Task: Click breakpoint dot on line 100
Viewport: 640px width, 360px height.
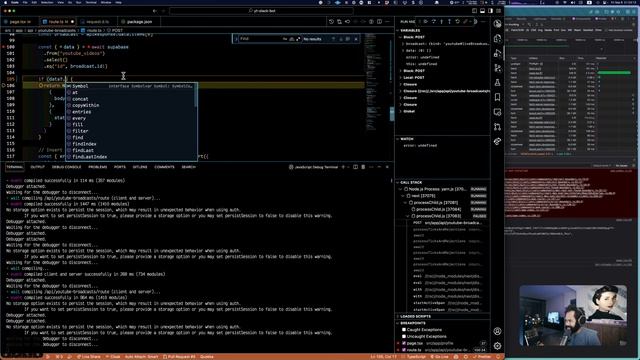Action: click(x=3, y=47)
